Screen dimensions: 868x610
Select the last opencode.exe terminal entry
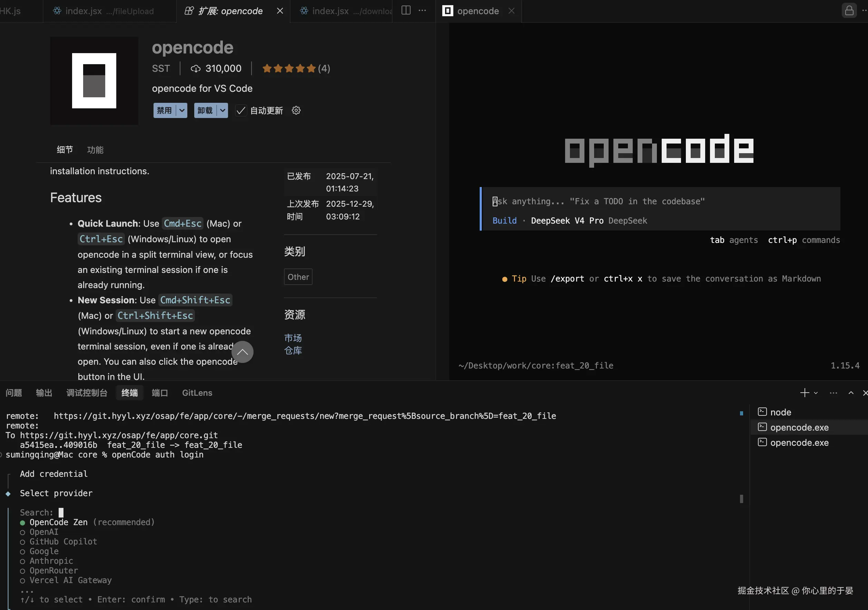809,442
